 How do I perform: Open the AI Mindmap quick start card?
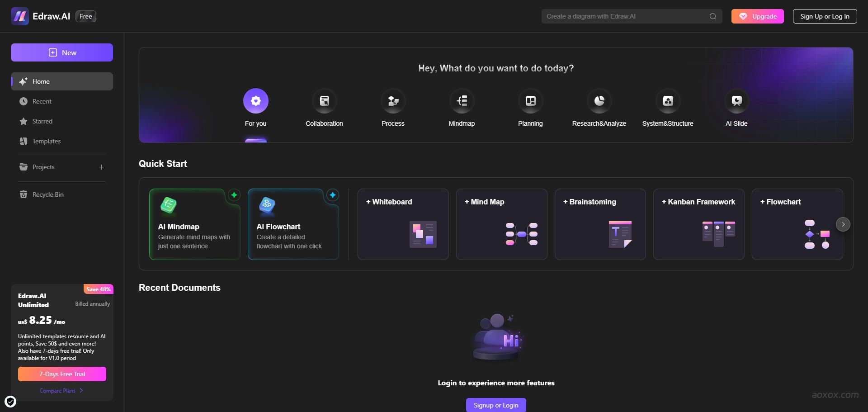(195, 224)
